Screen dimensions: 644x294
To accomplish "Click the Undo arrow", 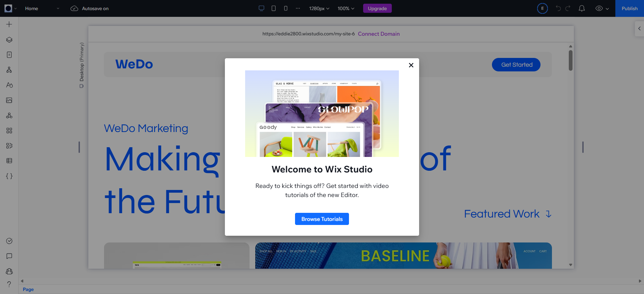I will tap(558, 8).
